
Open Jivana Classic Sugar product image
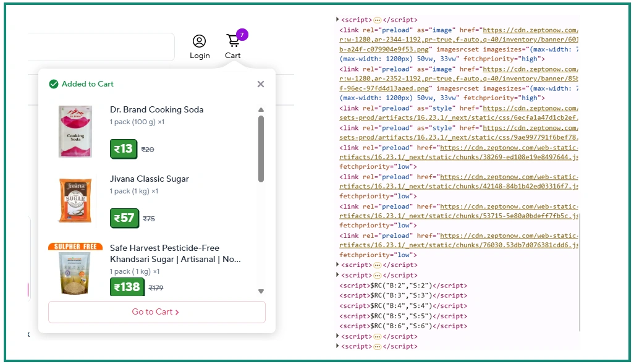point(75,200)
